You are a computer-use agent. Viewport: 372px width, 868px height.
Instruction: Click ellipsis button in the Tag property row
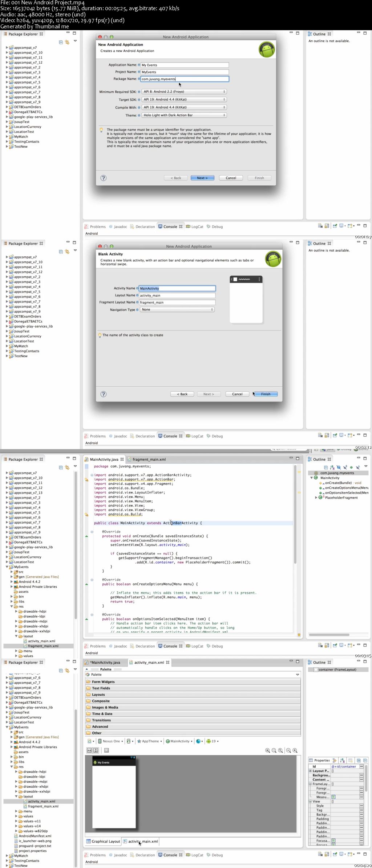[x=361, y=810]
